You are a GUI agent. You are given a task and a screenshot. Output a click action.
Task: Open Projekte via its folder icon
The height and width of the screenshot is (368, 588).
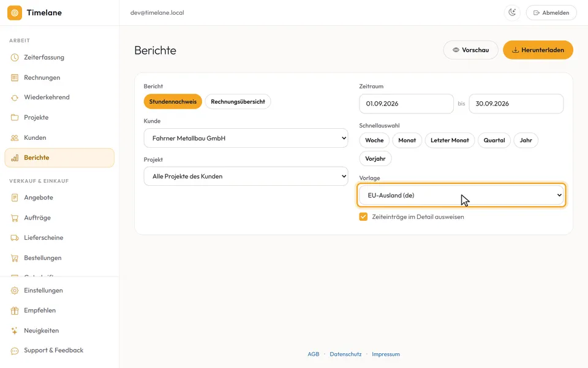15,118
